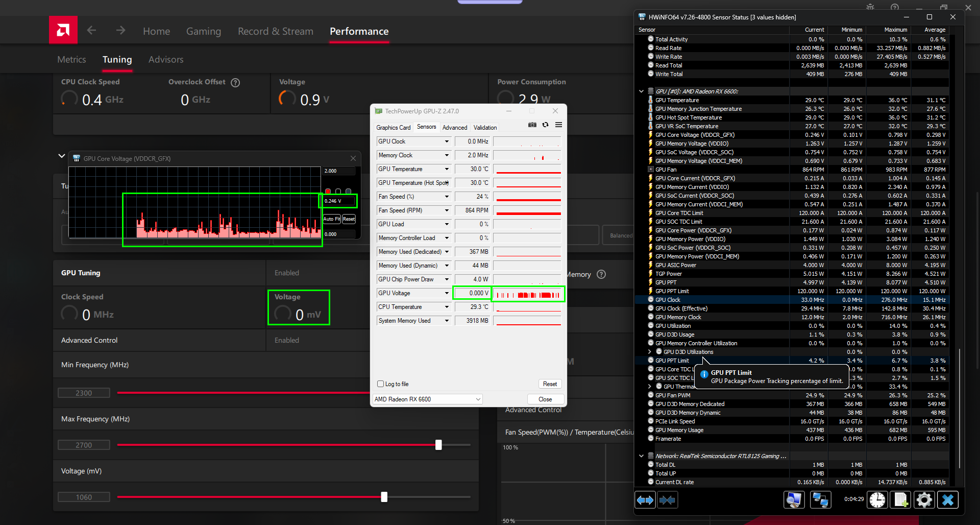
Task: Close HWiNFO sensors with the blue X icon
Action: [948, 500]
